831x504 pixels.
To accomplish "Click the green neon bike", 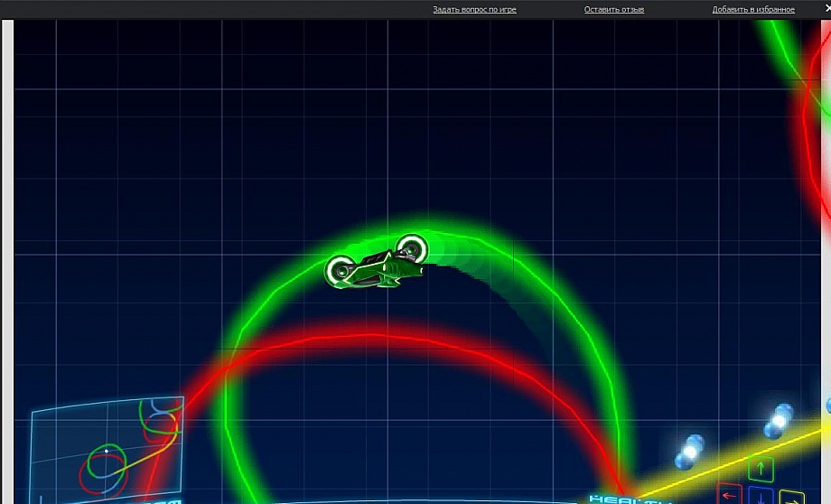I will [377, 262].
